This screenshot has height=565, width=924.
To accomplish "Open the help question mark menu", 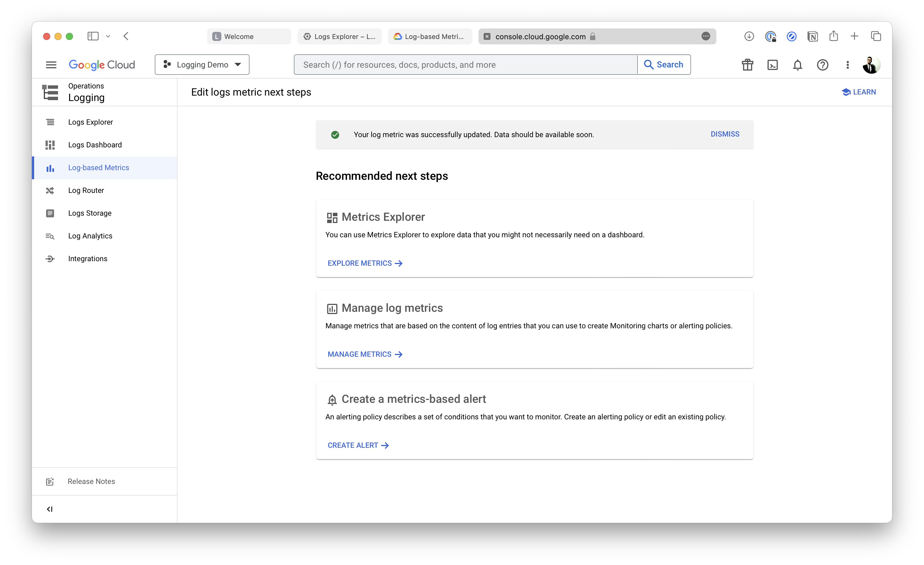I will tap(822, 65).
